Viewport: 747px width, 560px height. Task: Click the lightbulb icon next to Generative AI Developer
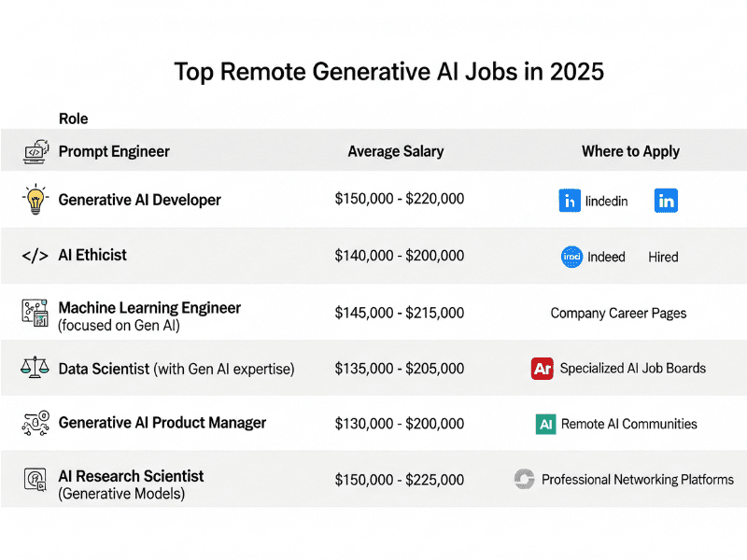(35, 199)
